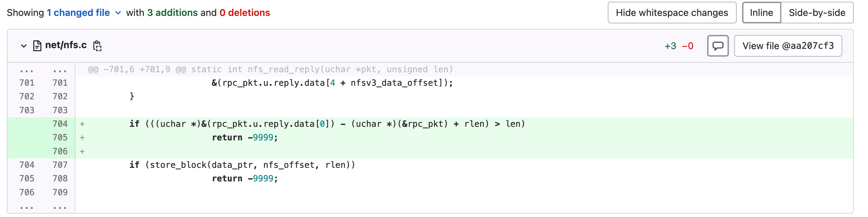Click new line number 707
This screenshot has height=217, width=868.
[60, 165]
